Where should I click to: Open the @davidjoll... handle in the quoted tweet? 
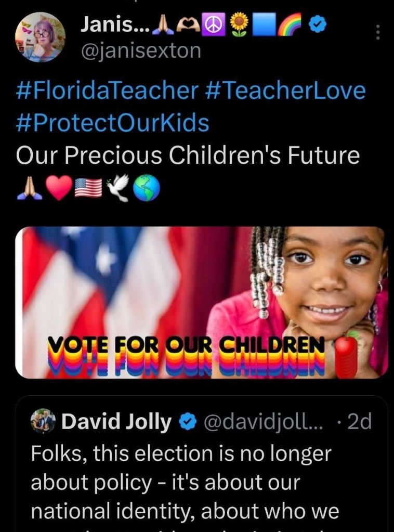pyautogui.click(x=263, y=422)
